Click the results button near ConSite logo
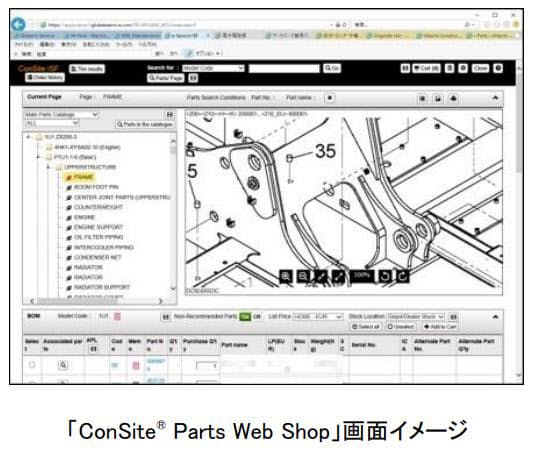Viewport: 533px width, 450px height. (x=87, y=69)
